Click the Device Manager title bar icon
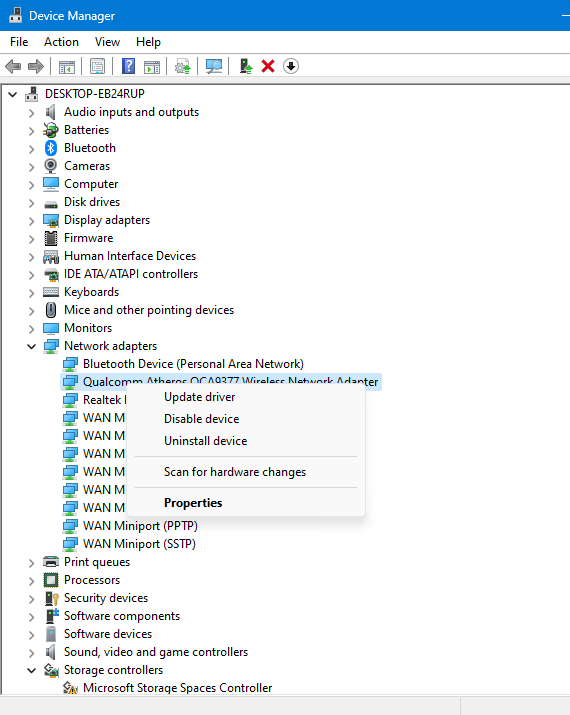 (x=16, y=16)
